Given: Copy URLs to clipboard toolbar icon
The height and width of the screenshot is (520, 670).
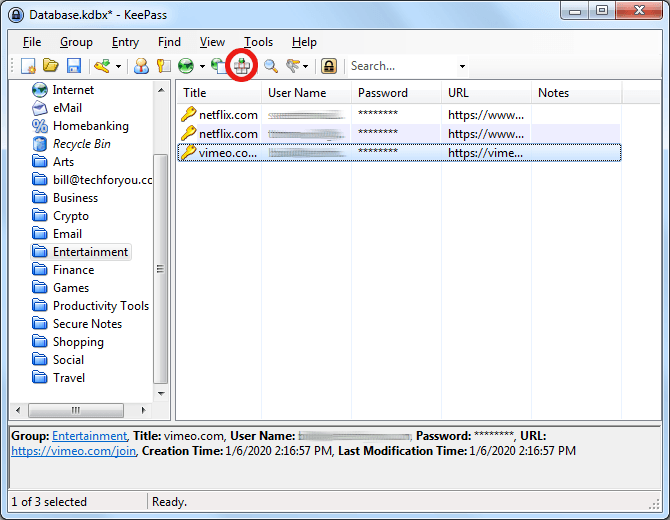Looking at the screenshot, I should click(218, 66).
